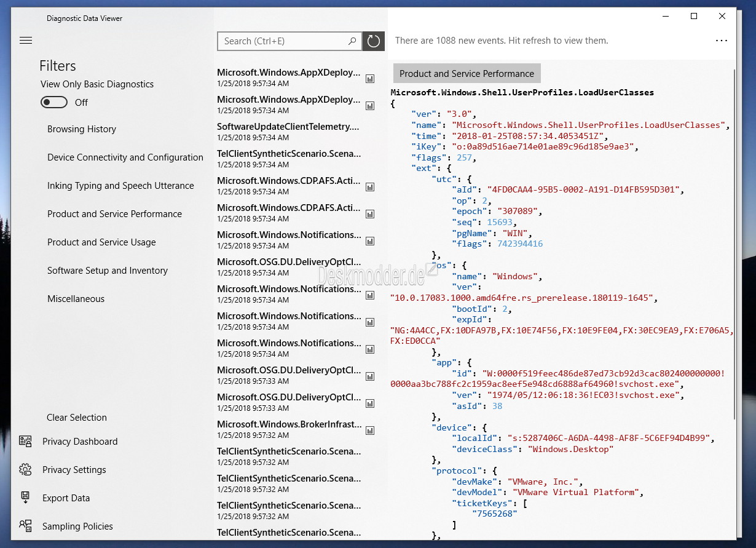
Task: Click Clear Selection
Action: [x=77, y=418]
